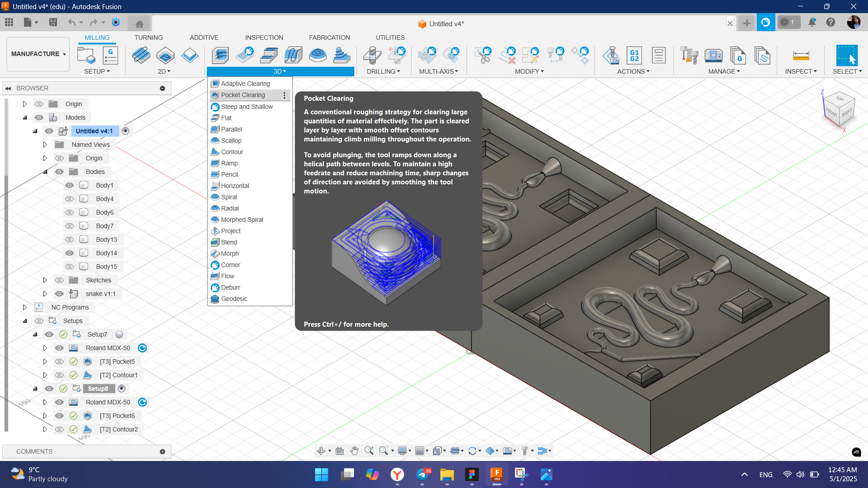Toggle visibility of [T3] Pocket6

click(x=59, y=416)
